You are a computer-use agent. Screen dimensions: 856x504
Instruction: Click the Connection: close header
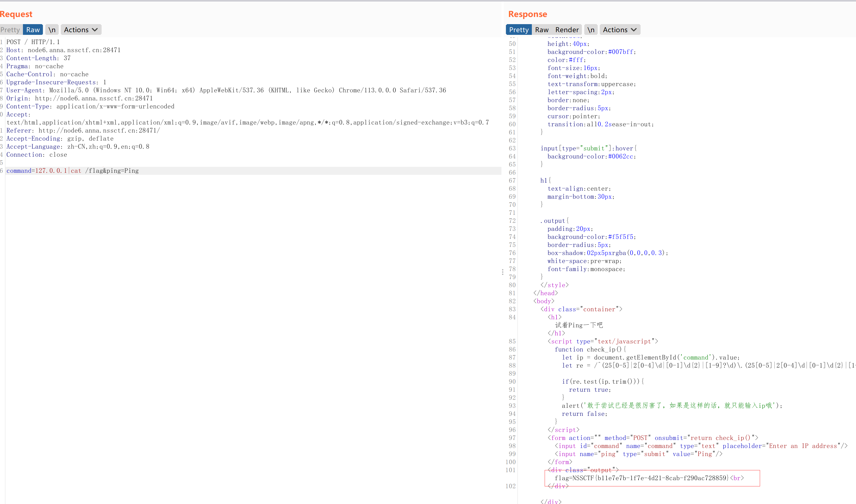(37, 155)
